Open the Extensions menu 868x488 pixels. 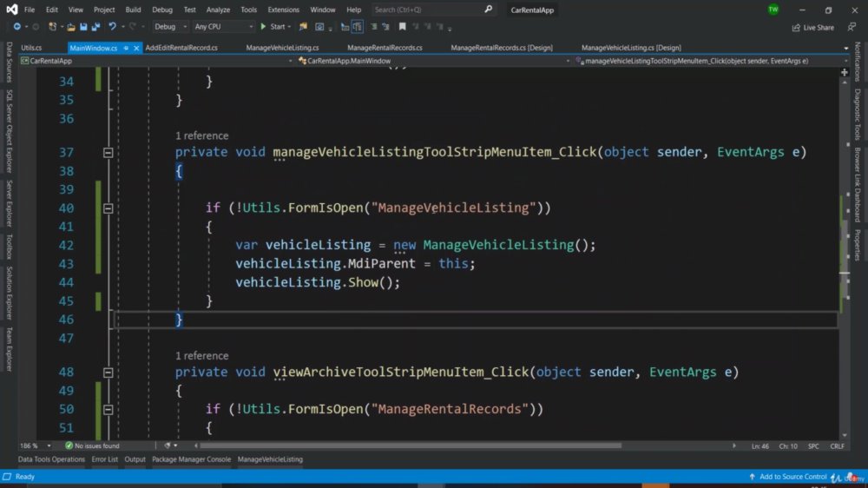tap(284, 10)
